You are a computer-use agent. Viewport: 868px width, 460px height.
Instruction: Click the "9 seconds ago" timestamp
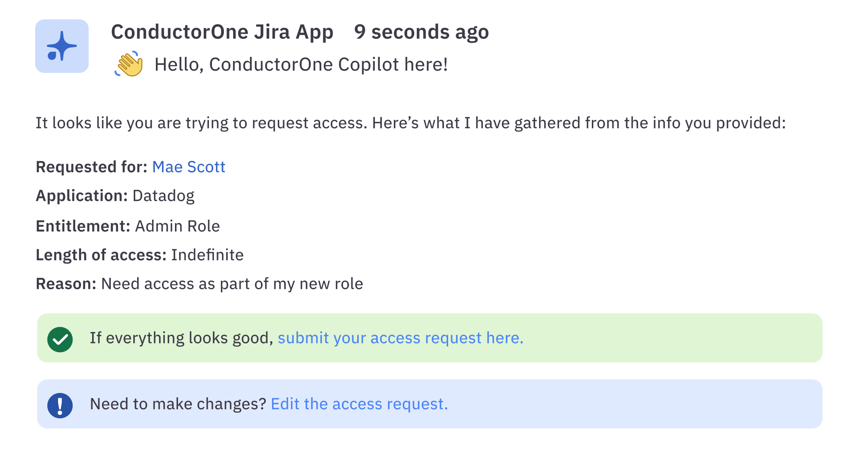click(x=421, y=32)
